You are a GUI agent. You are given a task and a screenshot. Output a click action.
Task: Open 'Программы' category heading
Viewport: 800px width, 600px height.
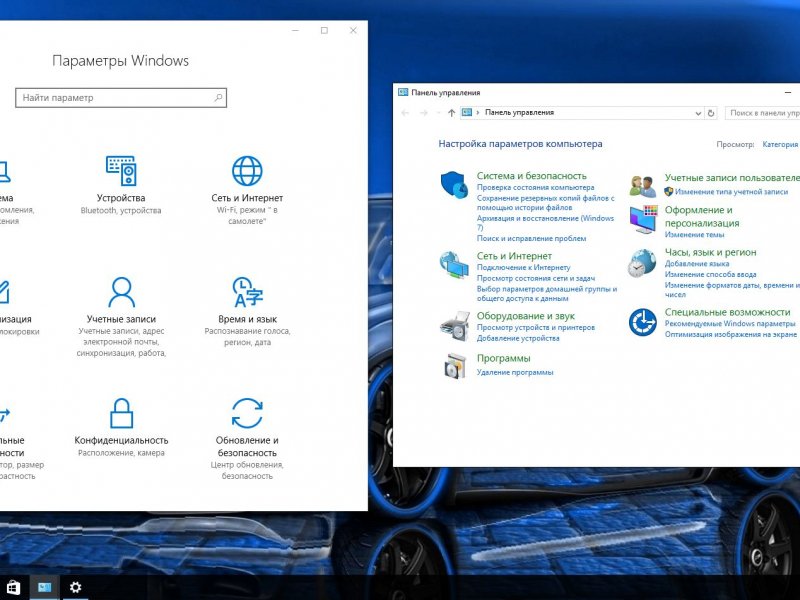point(504,358)
